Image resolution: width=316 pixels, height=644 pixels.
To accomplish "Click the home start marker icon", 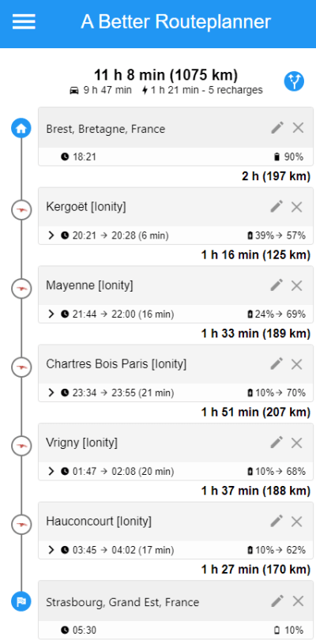I will pos(21,129).
